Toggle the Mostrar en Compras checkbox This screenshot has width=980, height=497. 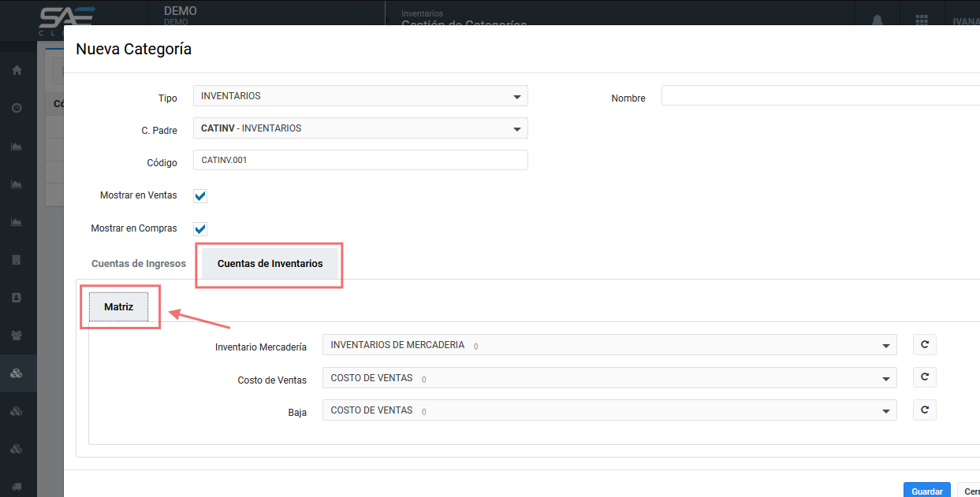[200, 229]
